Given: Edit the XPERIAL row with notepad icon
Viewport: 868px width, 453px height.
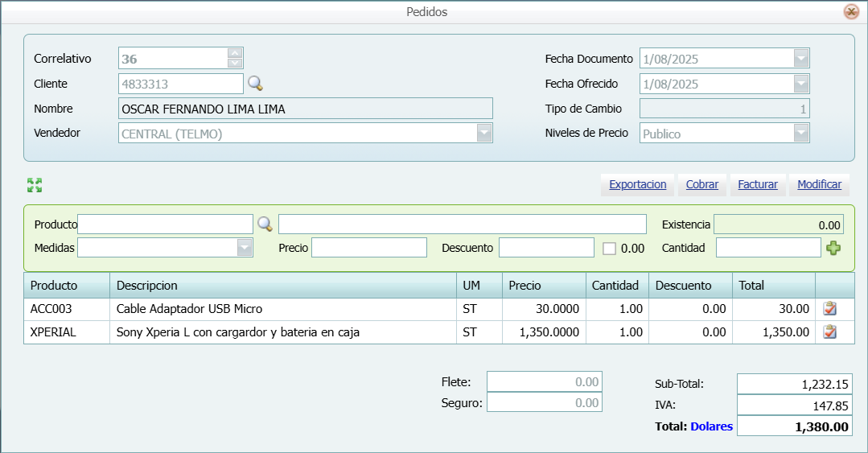Looking at the screenshot, I should pyautogui.click(x=830, y=332).
